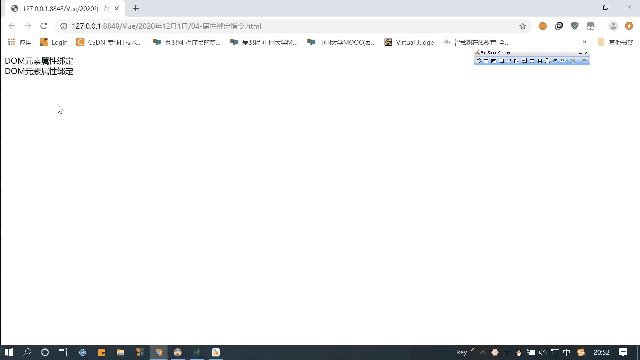The width and height of the screenshot is (640, 360).
Task: Open the storefront extension icon
Action: coord(591,26)
